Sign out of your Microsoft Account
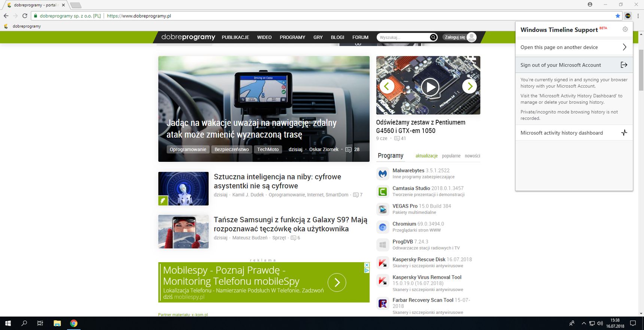The height and width of the screenshot is (330, 644). [x=574, y=65]
